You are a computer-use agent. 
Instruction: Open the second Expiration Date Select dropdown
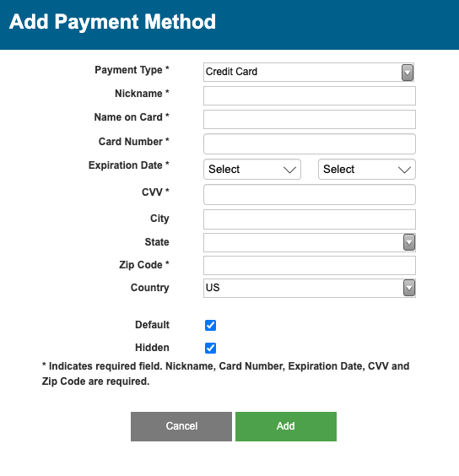(x=367, y=170)
